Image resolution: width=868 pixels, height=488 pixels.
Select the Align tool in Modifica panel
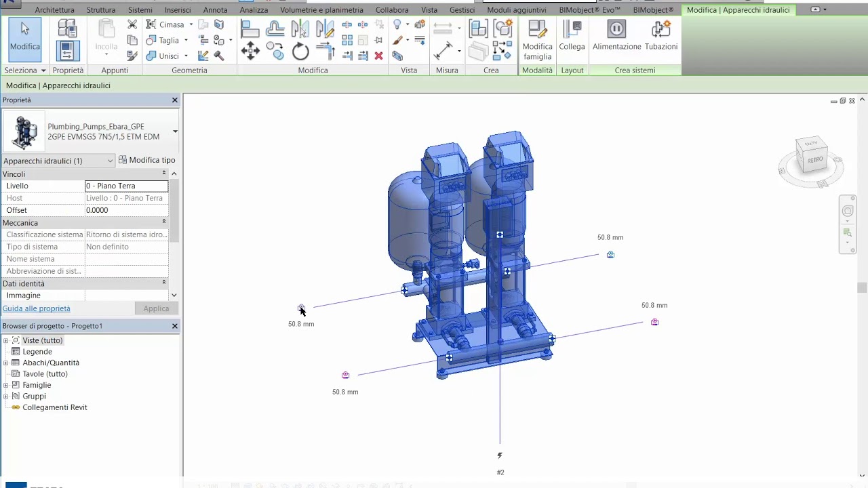(250, 29)
